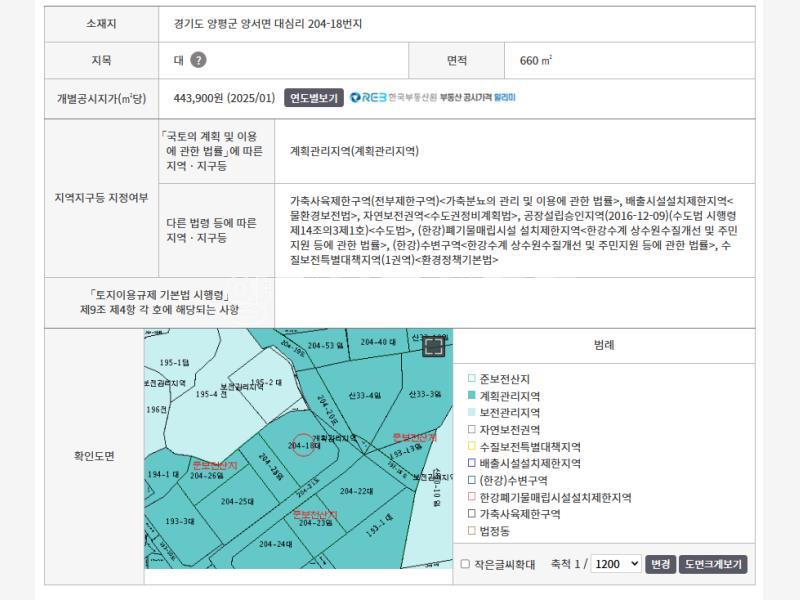The width and height of the screenshot is (800, 600).
Task: Toggle the (한강)수변구역 legend checkbox
Action: click(x=471, y=480)
